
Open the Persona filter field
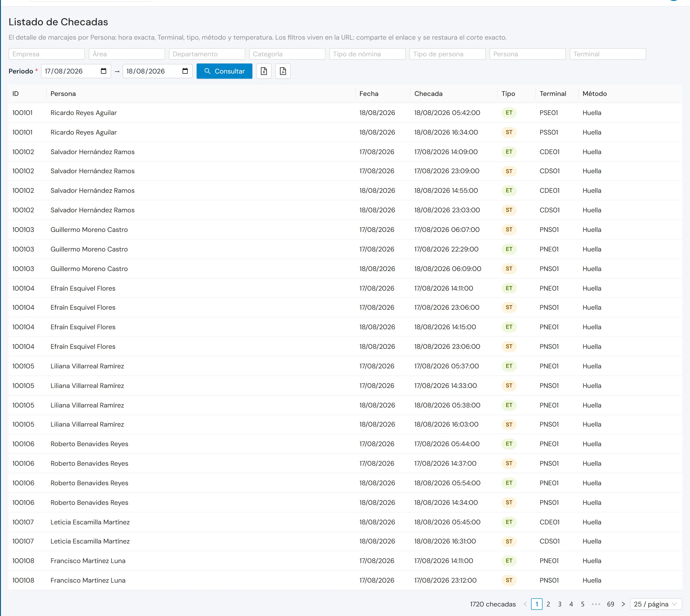tap(528, 54)
